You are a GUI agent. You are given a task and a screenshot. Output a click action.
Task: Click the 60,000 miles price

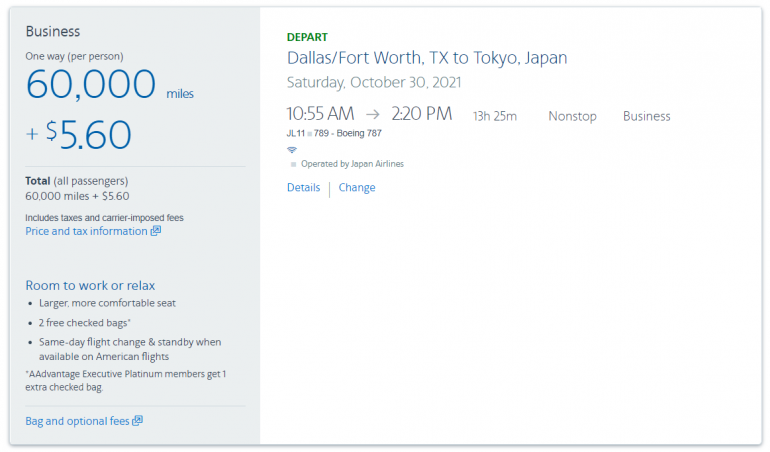tap(91, 85)
